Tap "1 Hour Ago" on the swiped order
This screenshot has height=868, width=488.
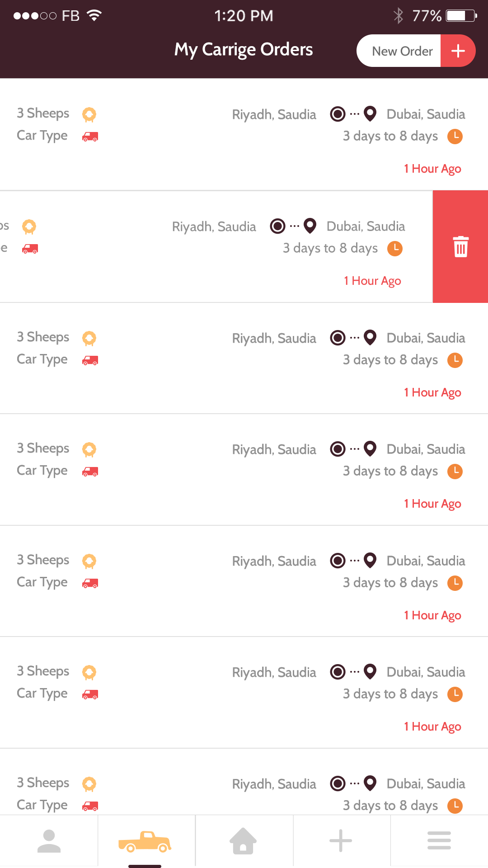click(372, 281)
